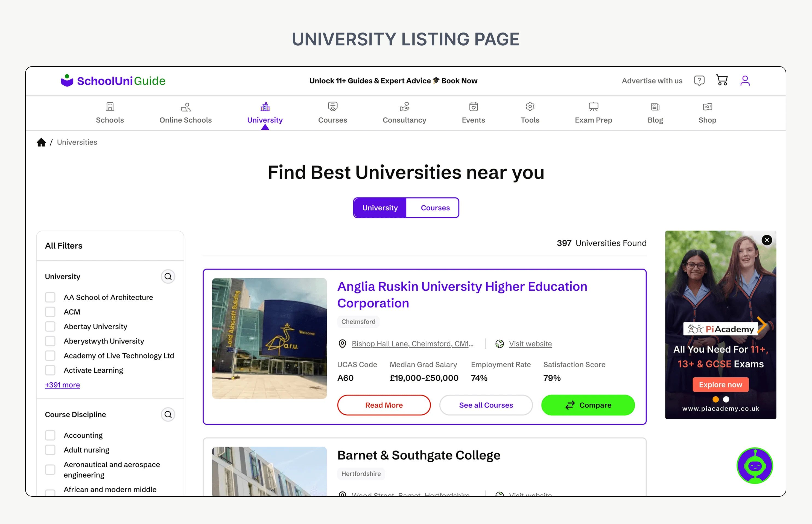Search within the University filter
The image size is (812, 524).
point(168,276)
